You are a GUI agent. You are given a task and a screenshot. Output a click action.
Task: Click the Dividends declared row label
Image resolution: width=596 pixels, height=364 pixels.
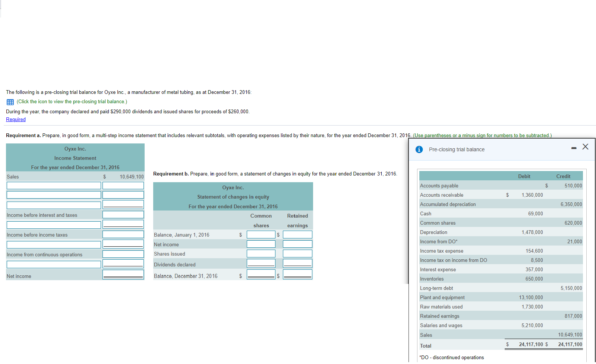click(x=175, y=265)
